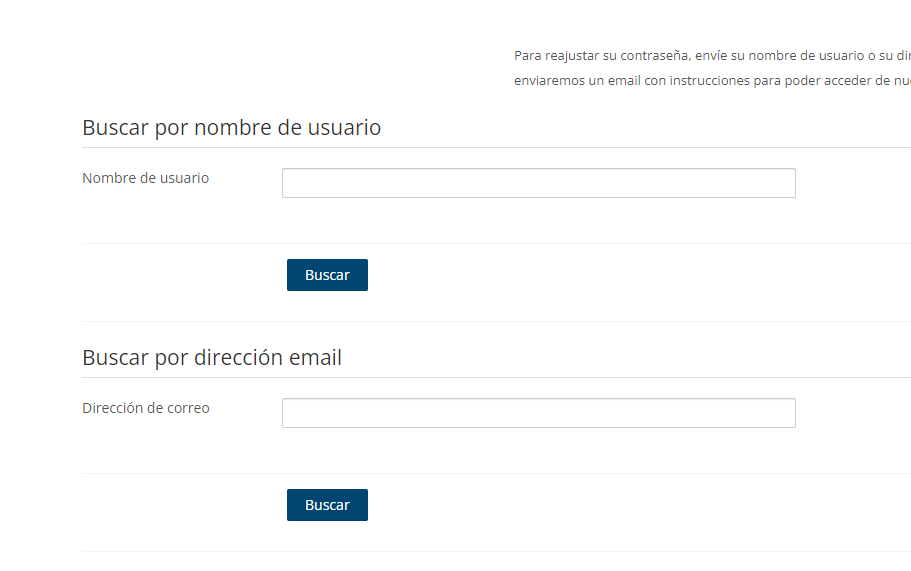The width and height of the screenshot is (911, 571).
Task: Click "Para reajustar" at the instructions' start
Action: (556, 55)
